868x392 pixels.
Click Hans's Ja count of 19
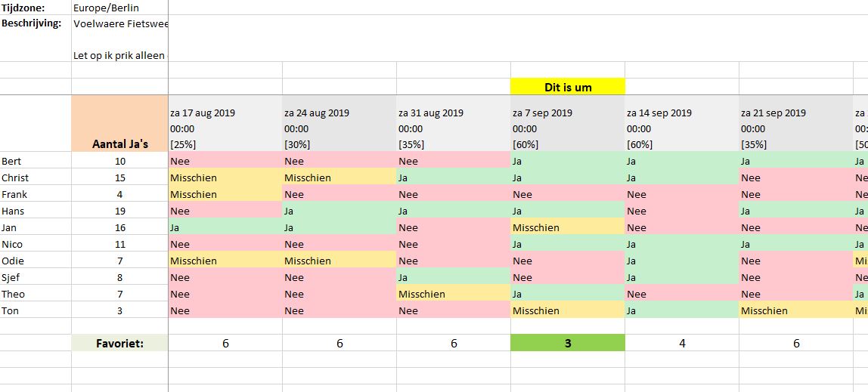119,211
